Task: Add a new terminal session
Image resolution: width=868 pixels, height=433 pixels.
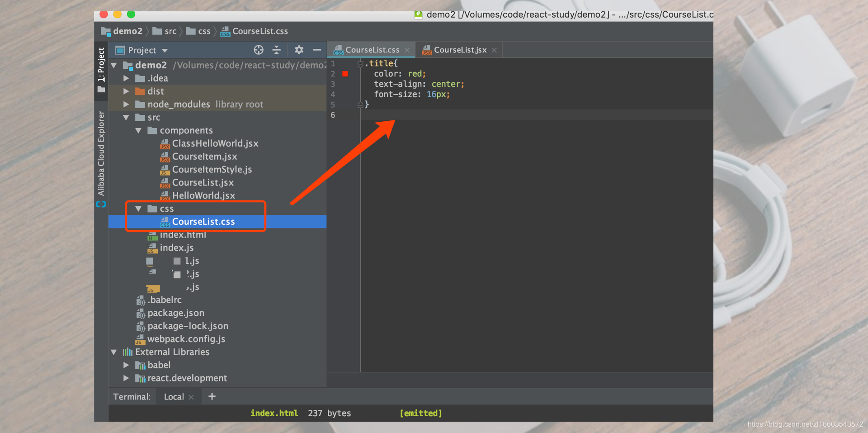Action: (x=212, y=396)
